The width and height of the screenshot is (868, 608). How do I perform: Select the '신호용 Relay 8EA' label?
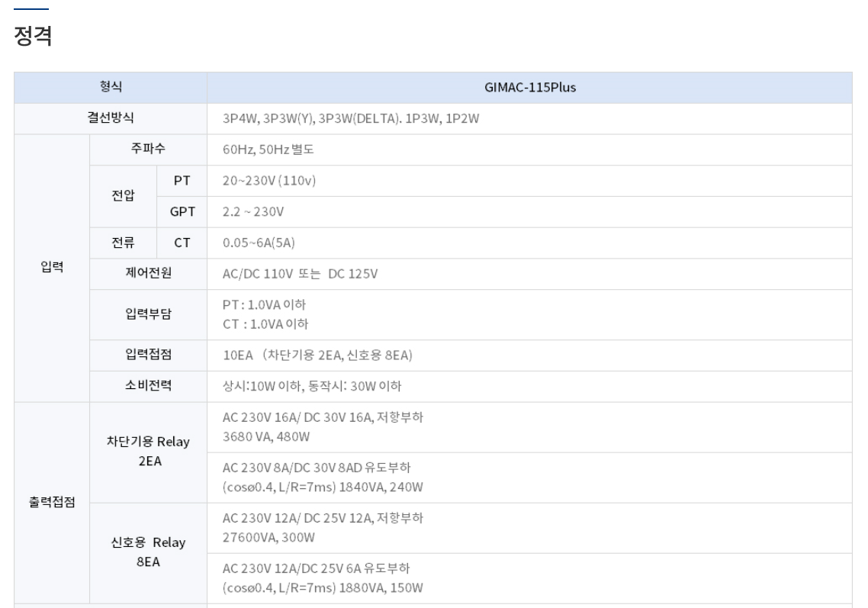coord(149,552)
